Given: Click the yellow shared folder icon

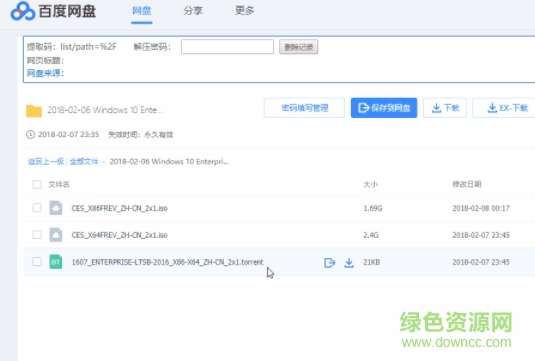Looking at the screenshot, I should [34, 111].
